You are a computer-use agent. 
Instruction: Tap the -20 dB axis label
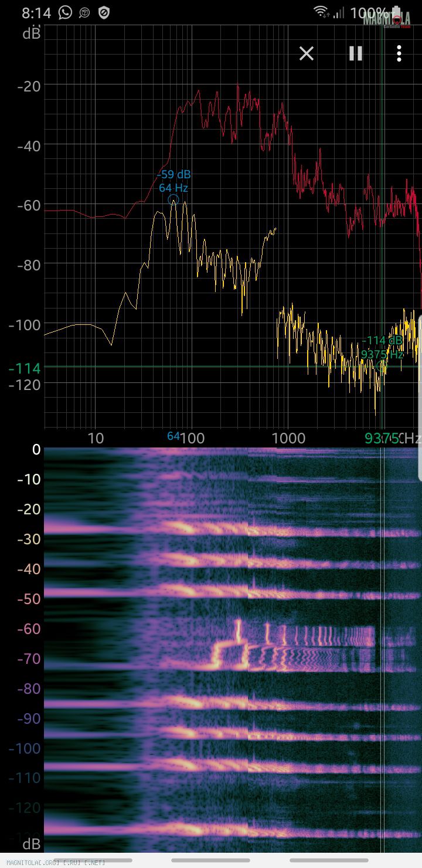click(x=29, y=86)
